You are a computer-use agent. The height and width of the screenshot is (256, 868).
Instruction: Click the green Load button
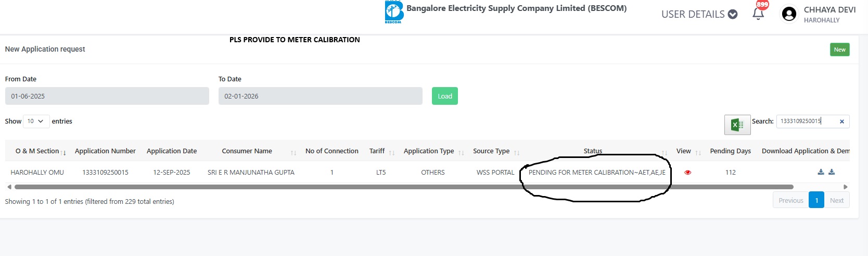click(444, 96)
